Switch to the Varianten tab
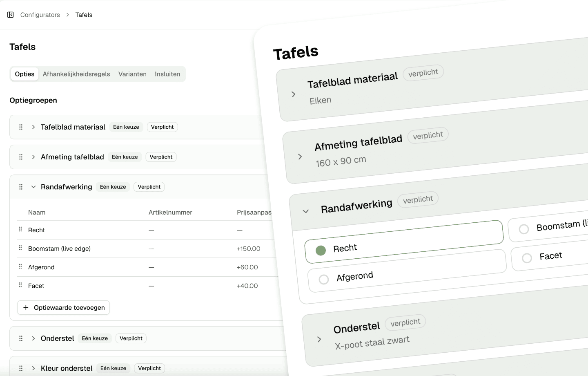 point(132,74)
